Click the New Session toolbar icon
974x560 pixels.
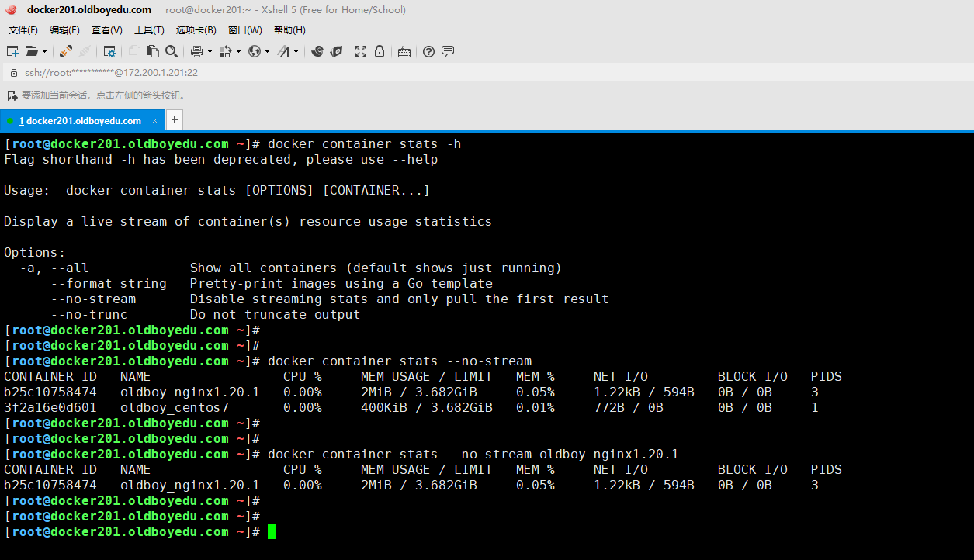coord(12,51)
